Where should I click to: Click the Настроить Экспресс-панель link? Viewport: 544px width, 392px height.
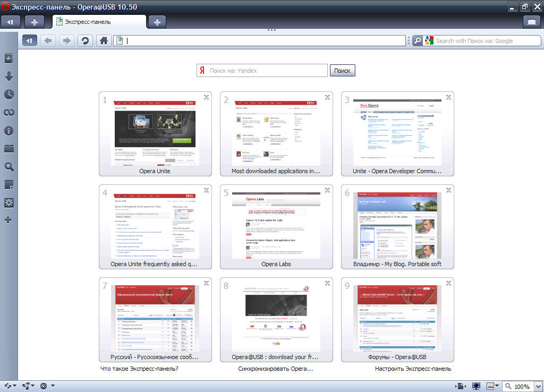coord(413,369)
